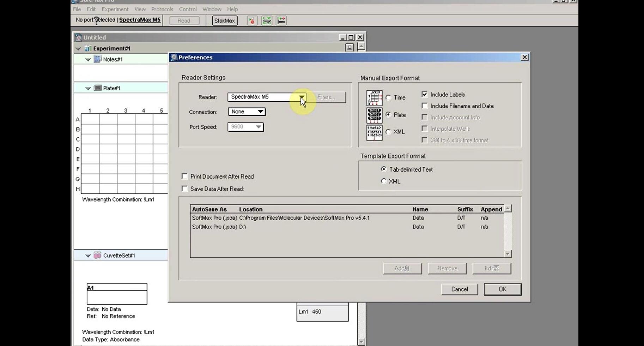Image resolution: width=644 pixels, height=346 pixels.
Task: Click the SpectraMax M5 instrument link
Action: coord(140,20)
